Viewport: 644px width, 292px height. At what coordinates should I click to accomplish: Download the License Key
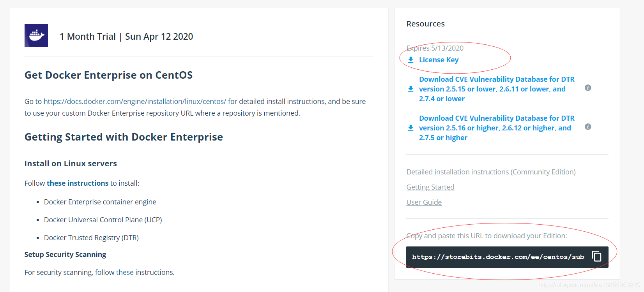[439, 60]
